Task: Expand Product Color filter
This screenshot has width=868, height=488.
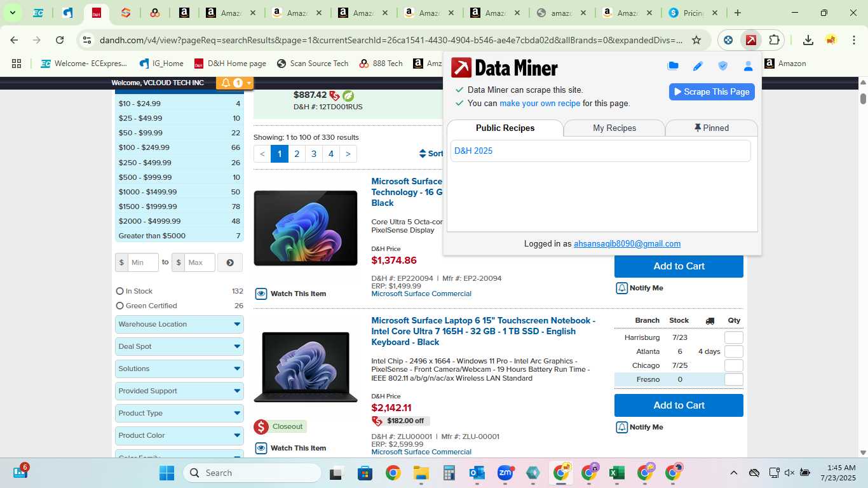Action: coord(179,435)
